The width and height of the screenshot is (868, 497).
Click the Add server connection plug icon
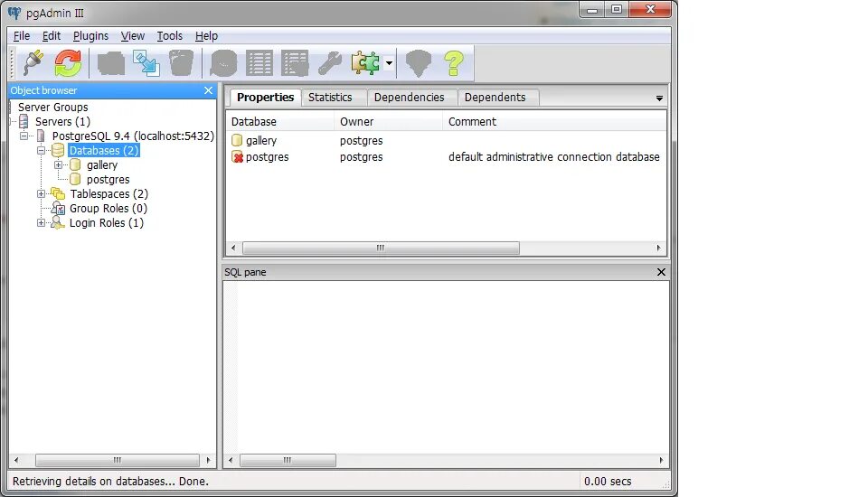(33, 62)
